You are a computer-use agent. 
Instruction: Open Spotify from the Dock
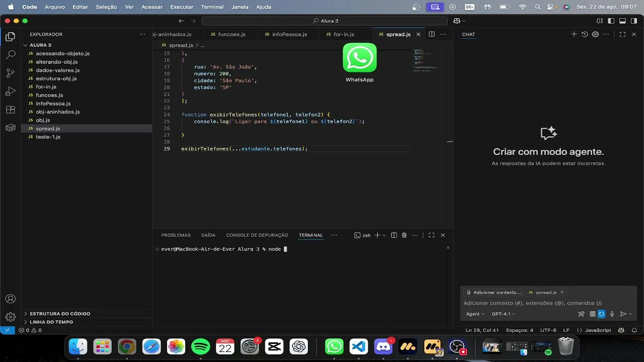201,346
